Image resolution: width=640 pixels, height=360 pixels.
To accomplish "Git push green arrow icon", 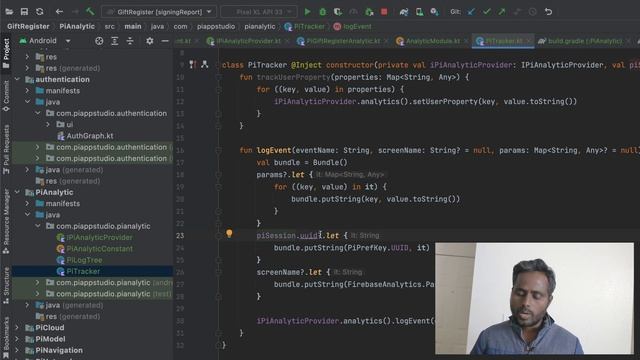I will 502,12.
